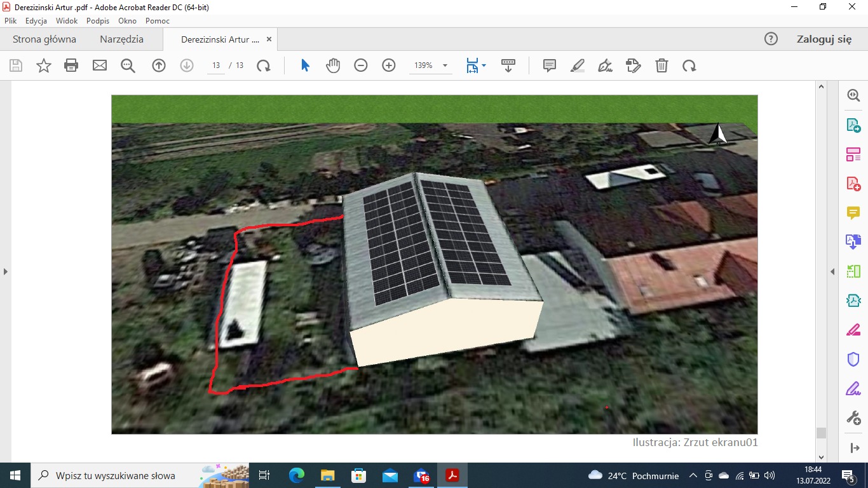Click the page number input field
The width and height of the screenshot is (868, 488).
216,65
